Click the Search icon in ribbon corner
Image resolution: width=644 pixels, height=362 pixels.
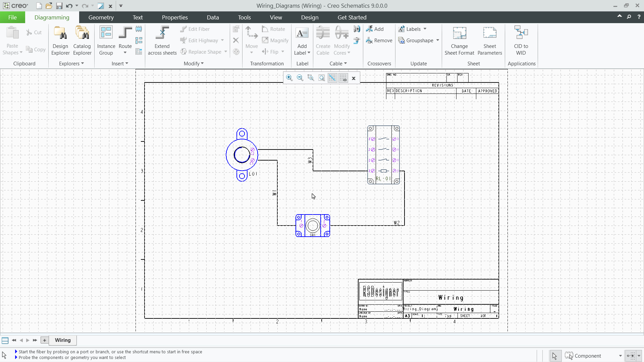pyautogui.click(x=629, y=17)
